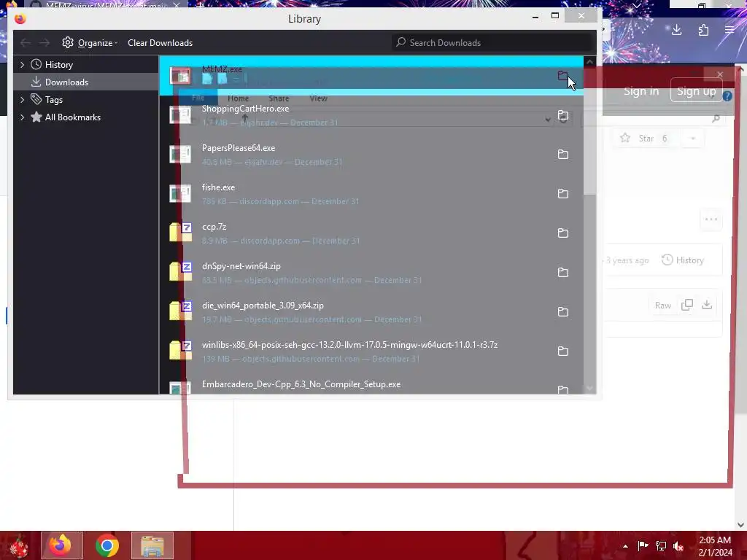
Task: Click PapersPlease64.exe file icon
Action: coord(180,155)
